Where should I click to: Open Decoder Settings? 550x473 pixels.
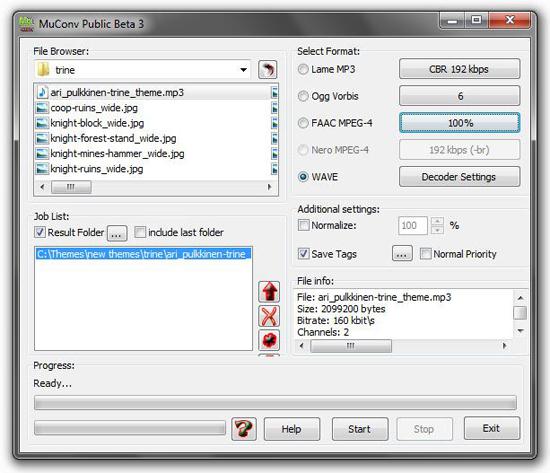[x=460, y=177]
